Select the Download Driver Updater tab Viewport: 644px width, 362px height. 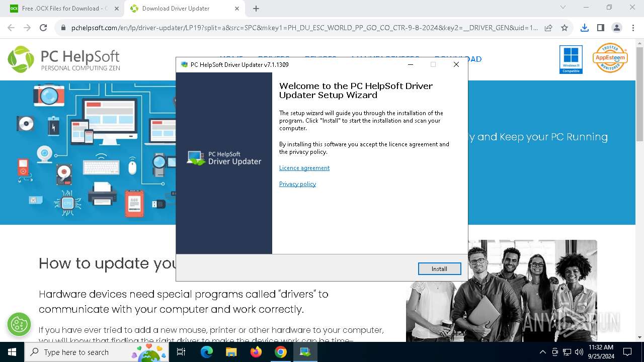tap(184, 9)
